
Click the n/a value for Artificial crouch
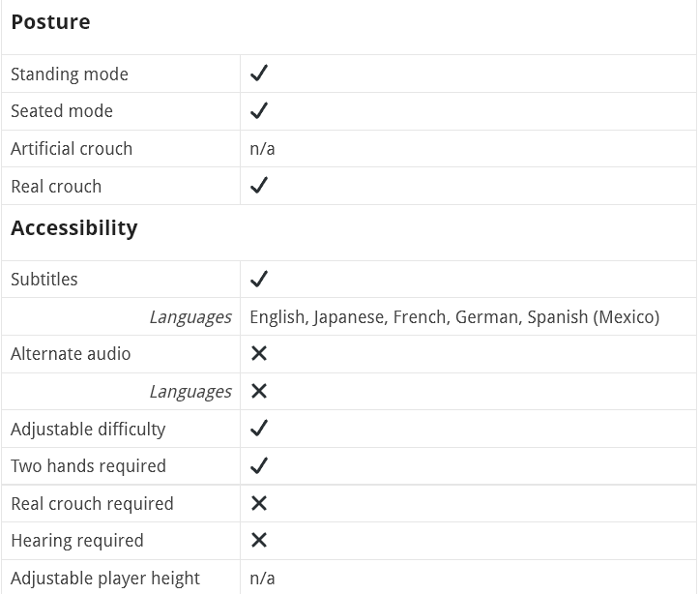pyautogui.click(x=262, y=149)
